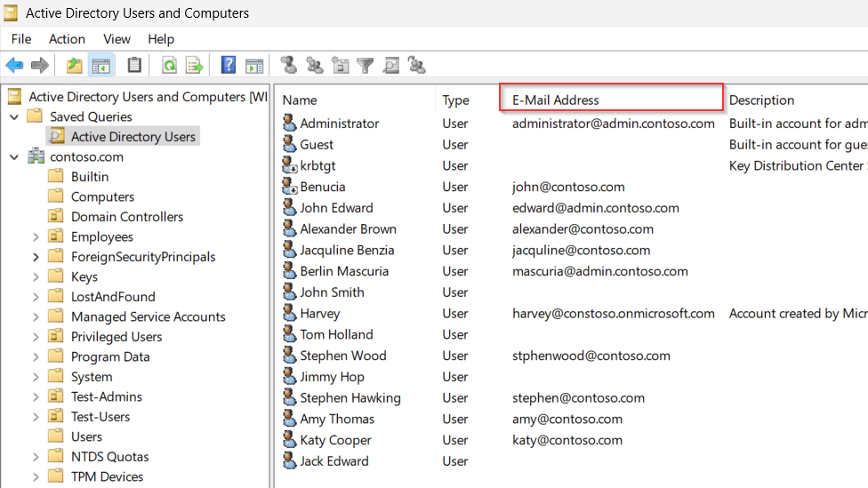Click the stphenwood@contoso.com email cell

(x=591, y=356)
